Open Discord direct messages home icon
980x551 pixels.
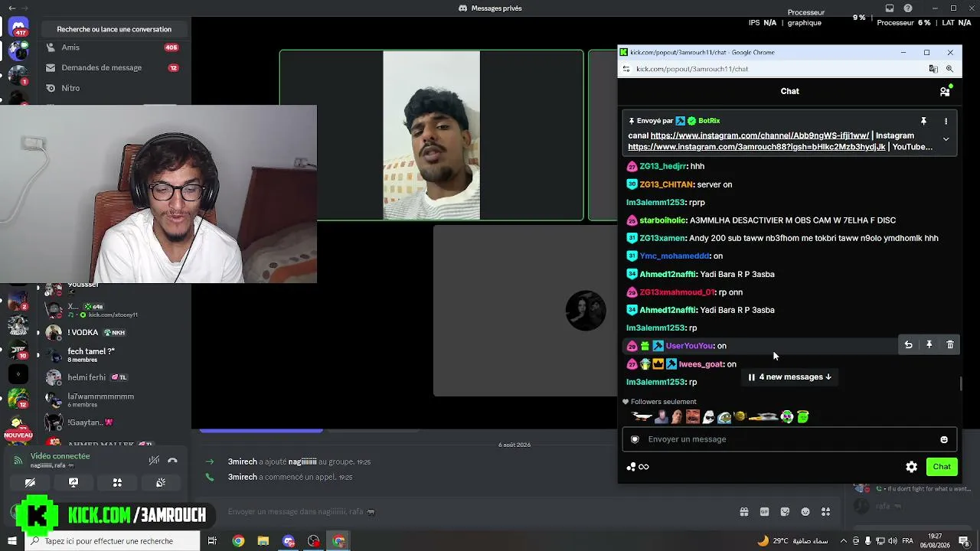(18, 28)
